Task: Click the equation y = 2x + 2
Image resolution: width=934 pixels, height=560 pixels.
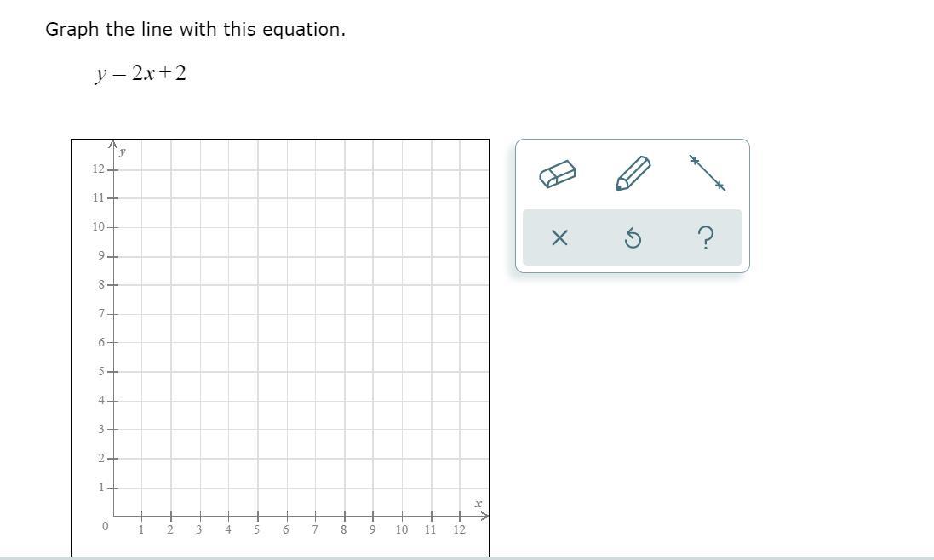Action: click(140, 73)
